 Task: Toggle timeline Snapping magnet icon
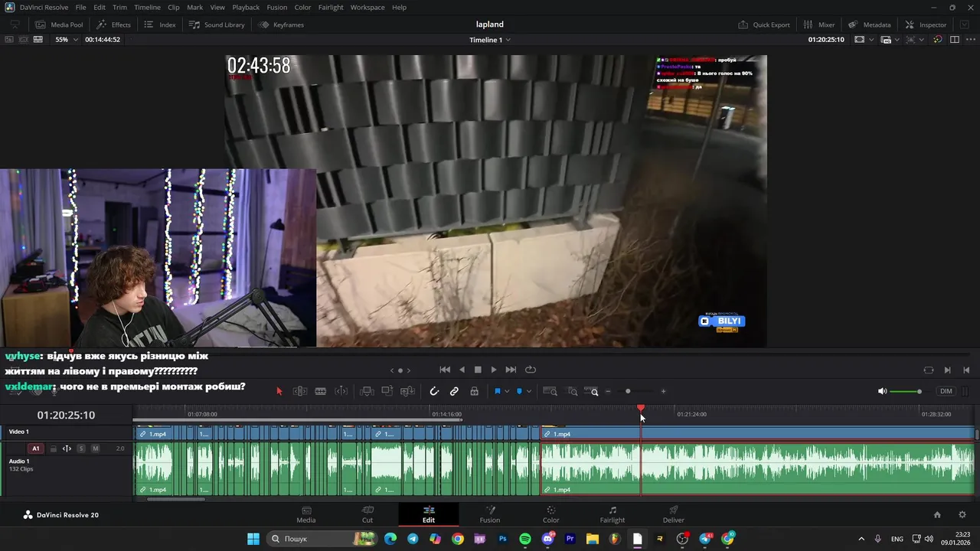point(434,391)
